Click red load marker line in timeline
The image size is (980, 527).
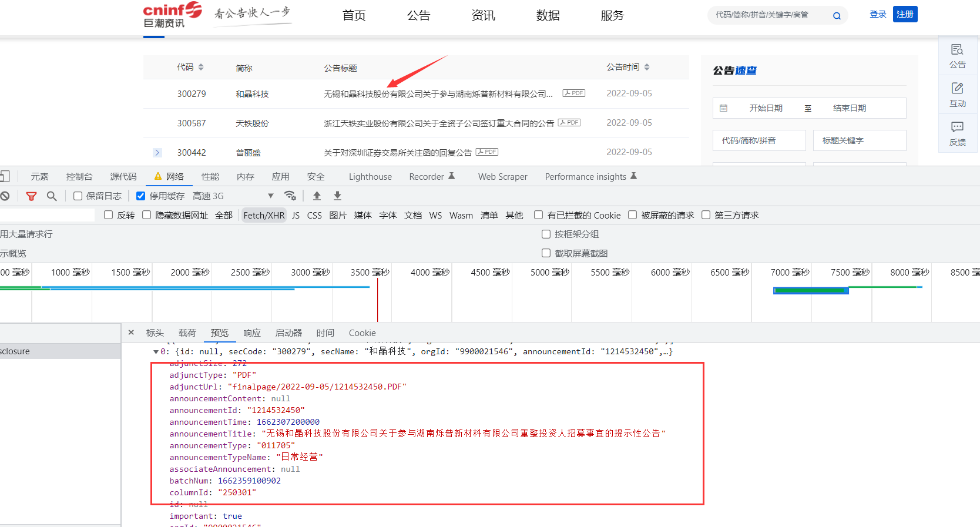pos(377,300)
